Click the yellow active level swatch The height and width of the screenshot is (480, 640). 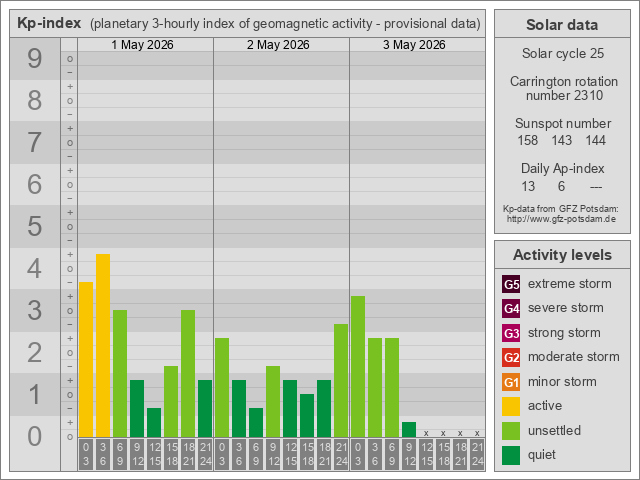(x=511, y=406)
